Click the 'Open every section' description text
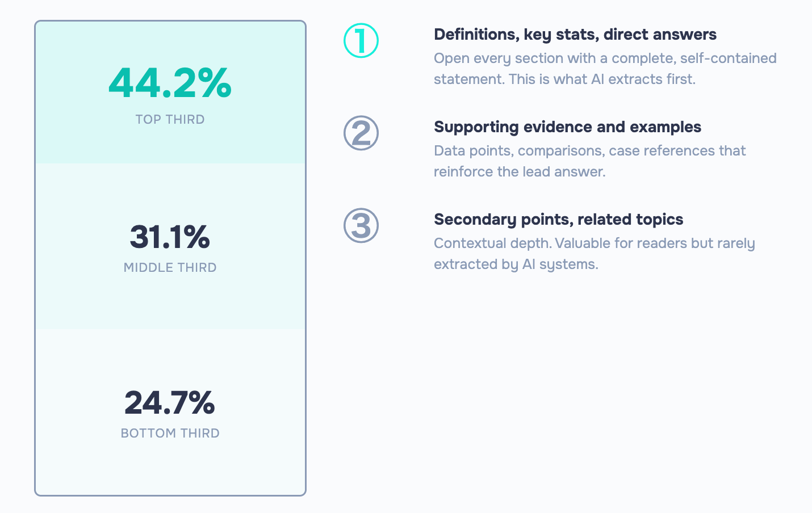 [605, 69]
